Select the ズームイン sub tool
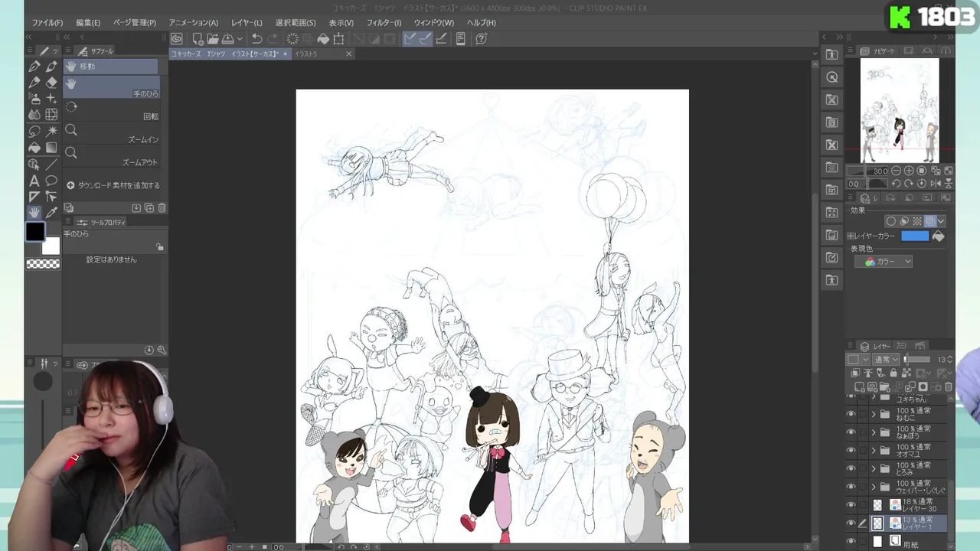This screenshot has height=551, width=980. pyautogui.click(x=112, y=135)
